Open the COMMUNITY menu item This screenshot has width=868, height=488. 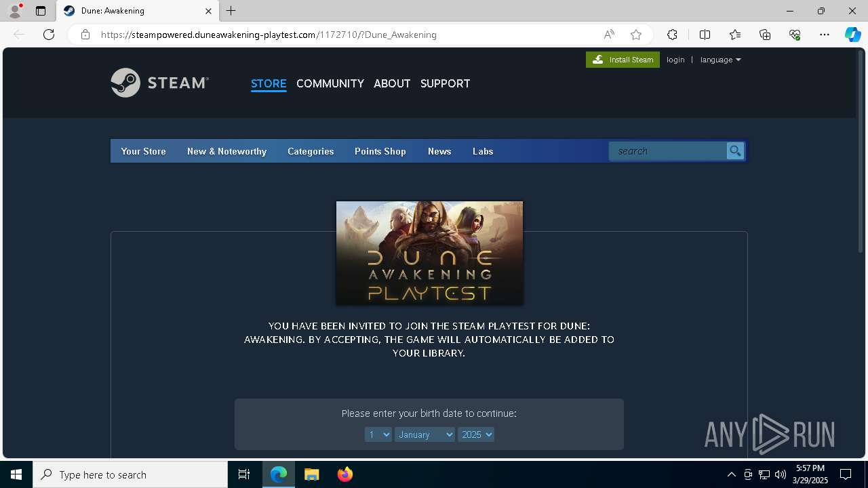pos(330,83)
